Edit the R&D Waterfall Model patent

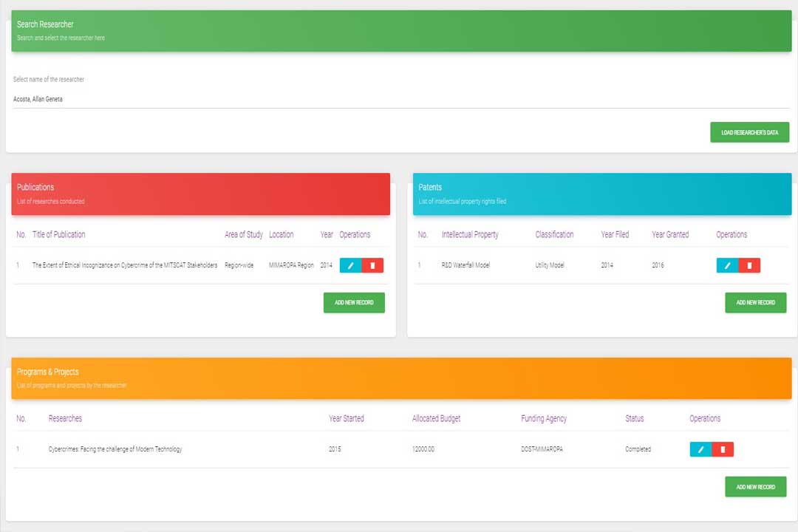pos(727,265)
